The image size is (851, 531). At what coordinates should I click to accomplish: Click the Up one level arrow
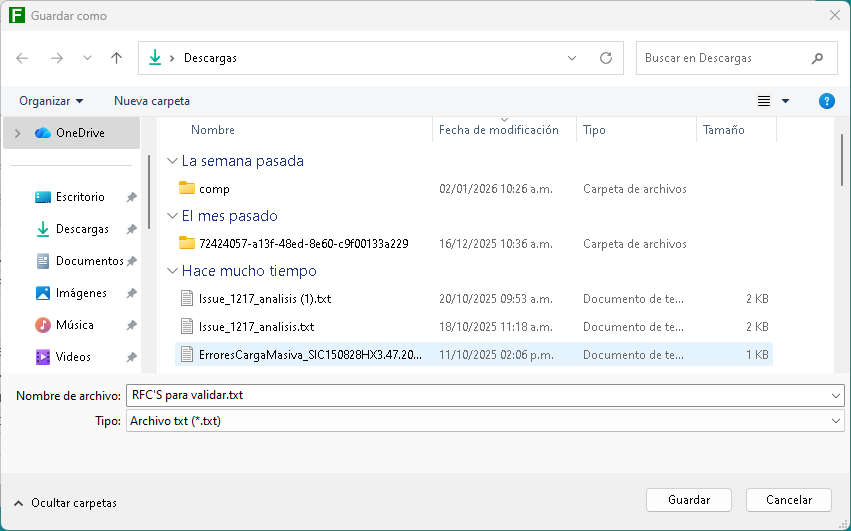[x=116, y=58]
